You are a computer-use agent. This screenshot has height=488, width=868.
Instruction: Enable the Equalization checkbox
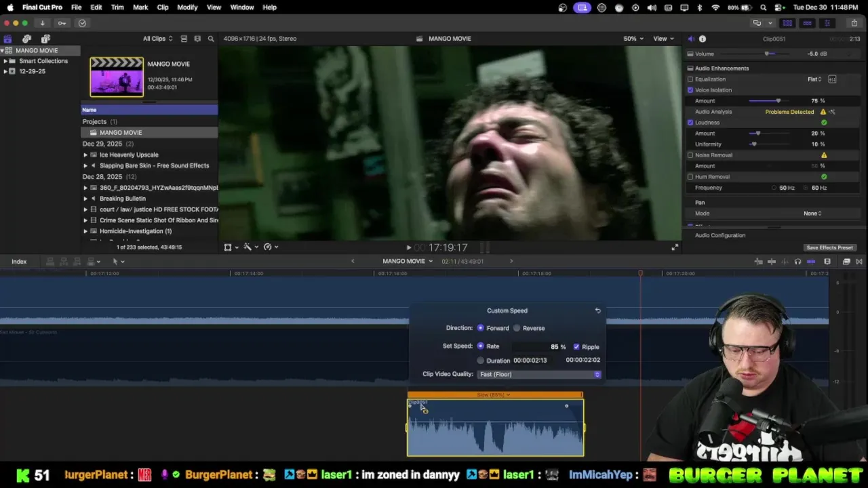coord(690,79)
